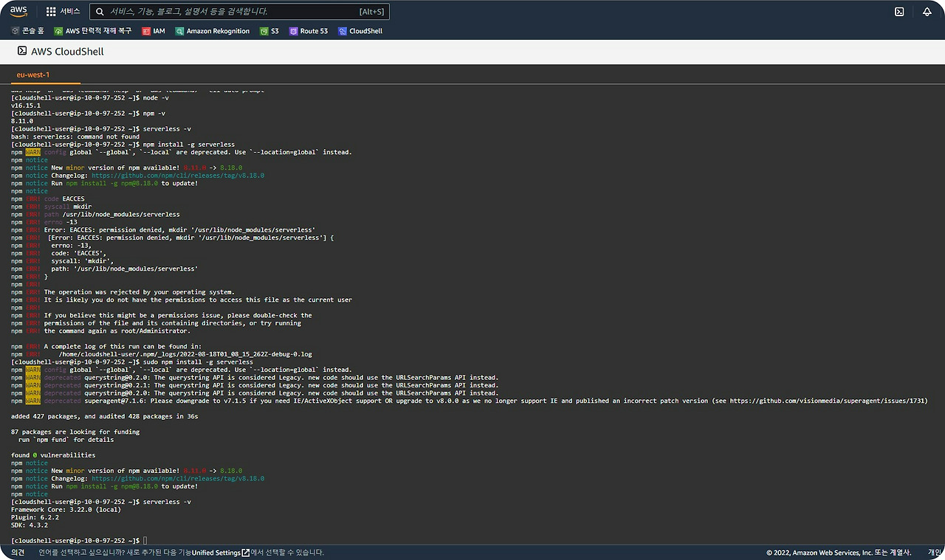Click the 'npm ERR! code EACCES' line
This screenshot has width=945, height=560.
coord(48,198)
